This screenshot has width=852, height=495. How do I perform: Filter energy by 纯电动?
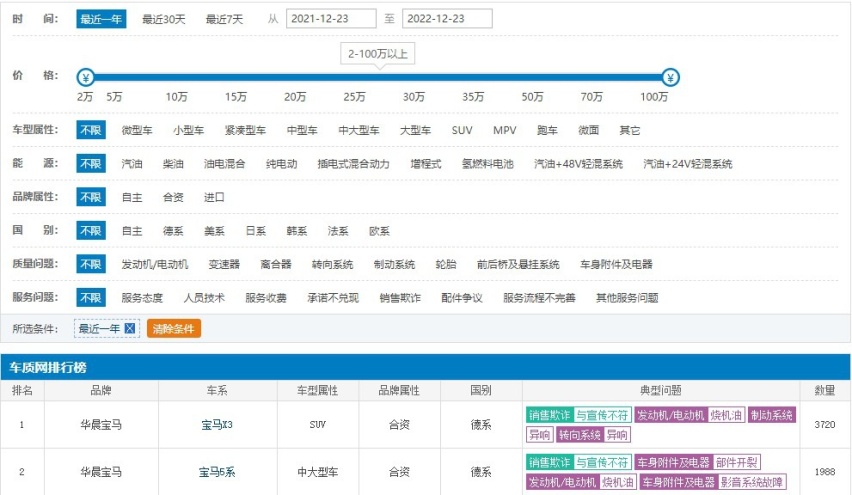281,164
